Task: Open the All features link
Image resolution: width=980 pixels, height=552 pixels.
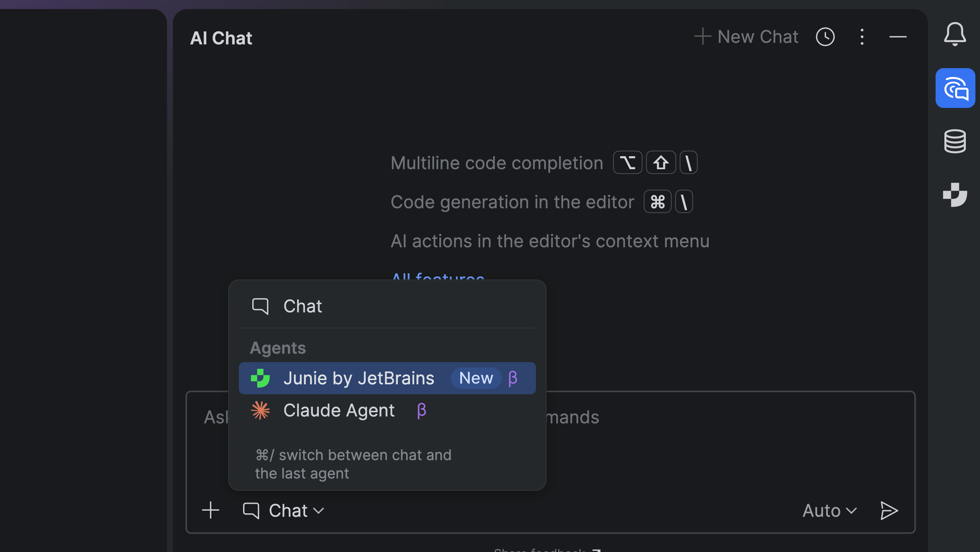Action: coord(438,276)
